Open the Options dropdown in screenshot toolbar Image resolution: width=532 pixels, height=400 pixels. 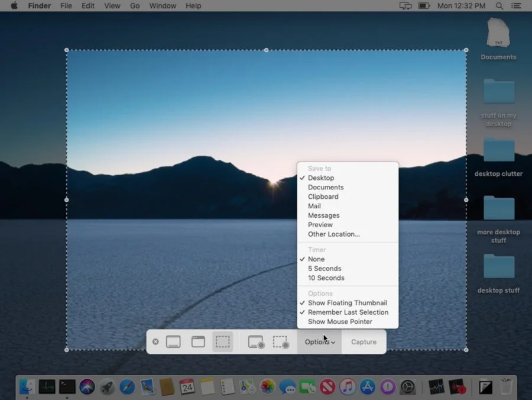point(320,342)
